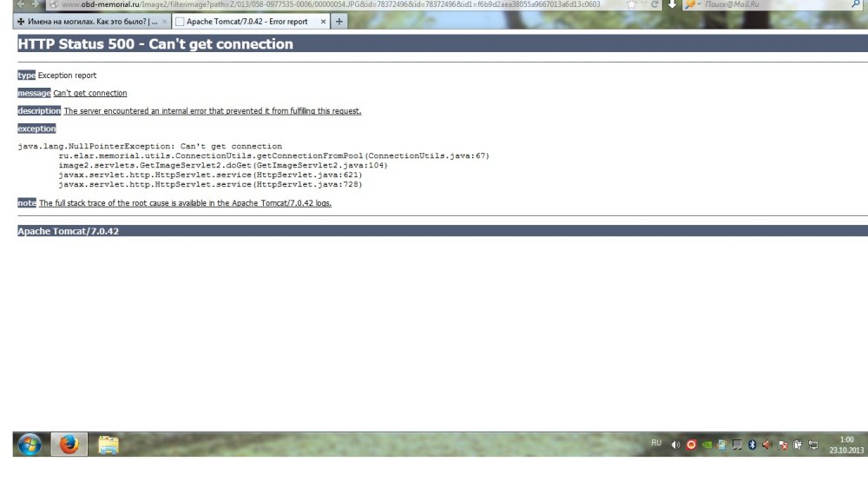Screen dimensions: 868x488
Task: Click the java.lang.NullPointerException line
Action: 150,146
